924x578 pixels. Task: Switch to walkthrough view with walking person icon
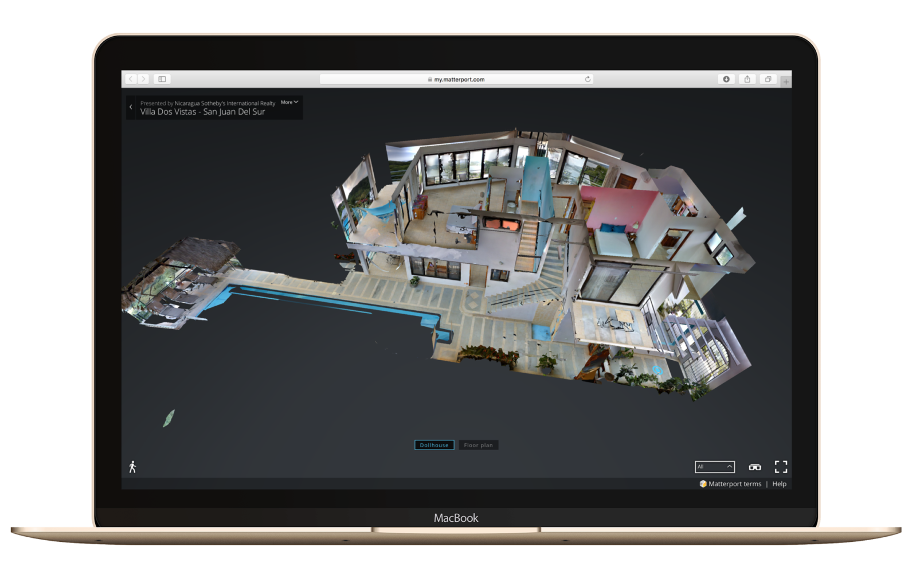coord(132,467)
